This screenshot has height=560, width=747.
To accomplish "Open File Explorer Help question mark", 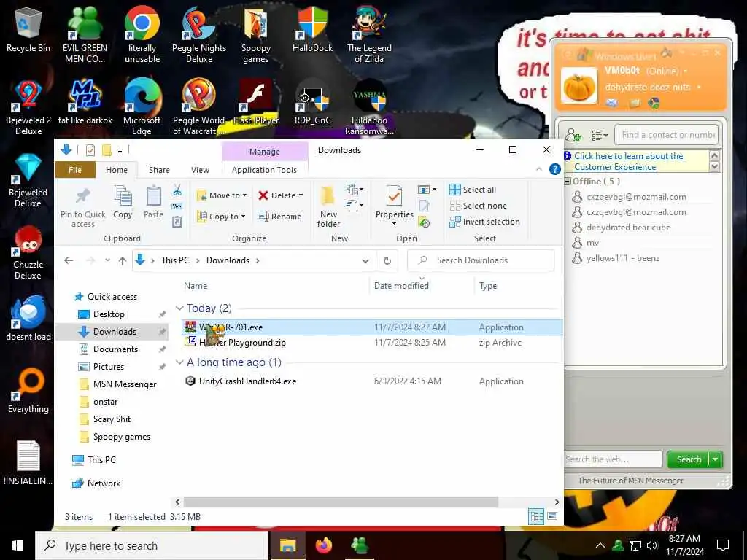I will tap(554, 169).
